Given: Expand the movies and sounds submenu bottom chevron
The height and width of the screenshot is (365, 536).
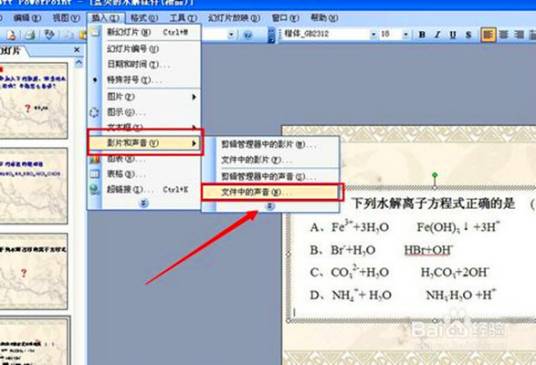Looking at the screenshot, I should coord(270,206).
